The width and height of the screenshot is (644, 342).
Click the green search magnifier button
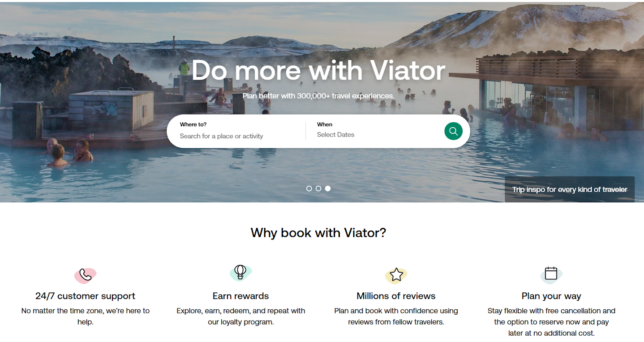point(453,131)
